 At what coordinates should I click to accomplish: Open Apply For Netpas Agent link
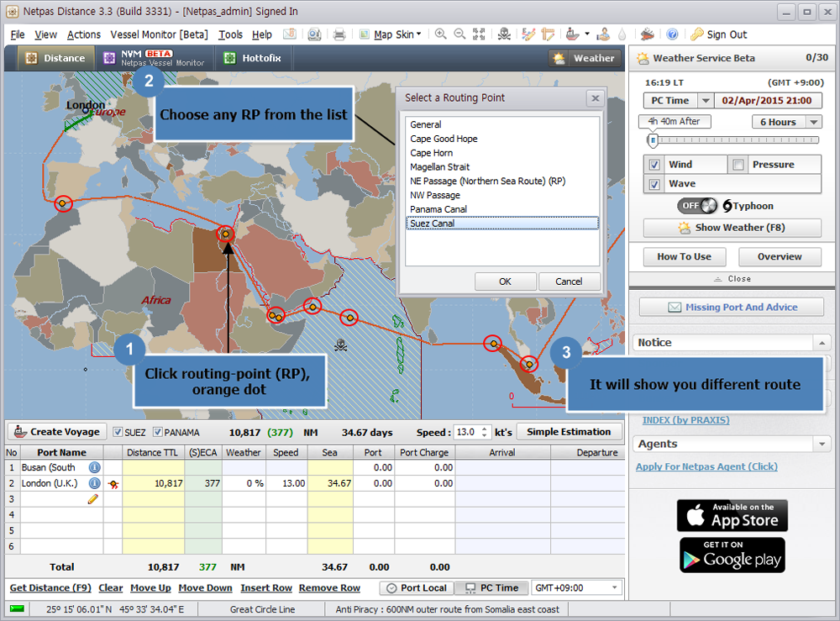pos(706,466)
